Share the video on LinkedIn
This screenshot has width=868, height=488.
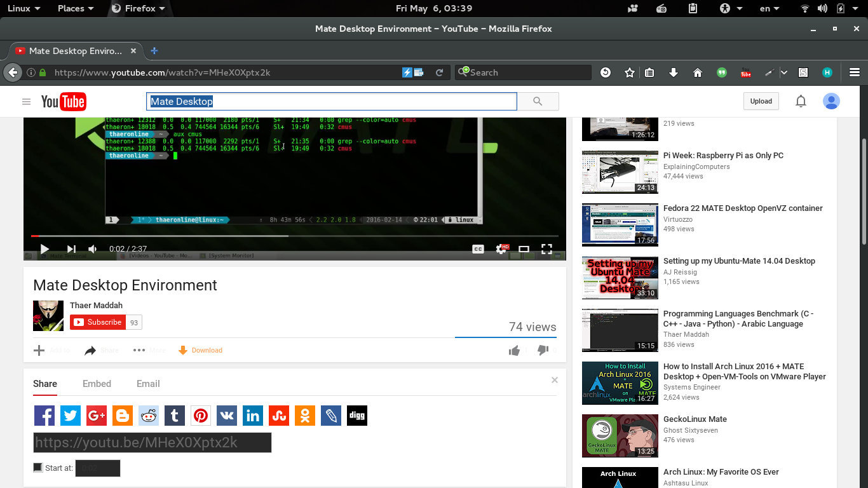coord(253,416)
